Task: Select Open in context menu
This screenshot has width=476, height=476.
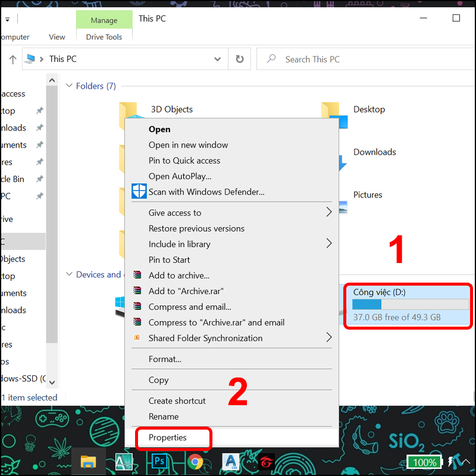Action: (159, 129)
